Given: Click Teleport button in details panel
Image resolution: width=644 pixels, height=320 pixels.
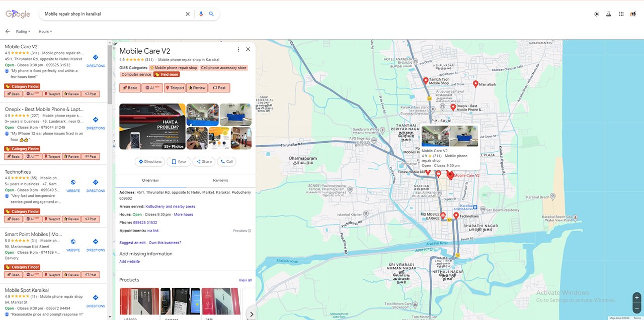Looking at the screenshot, I should pos(175,88).
